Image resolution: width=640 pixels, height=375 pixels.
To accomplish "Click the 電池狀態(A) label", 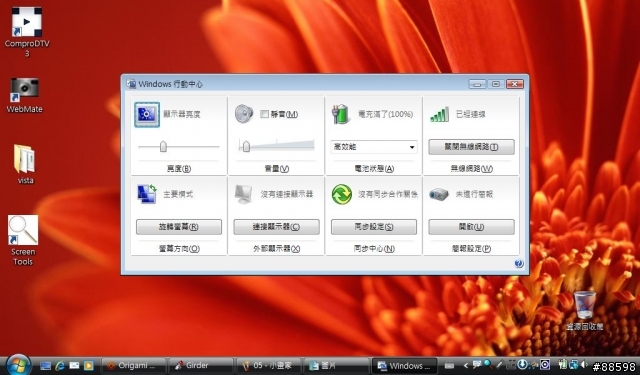I will coord(374,169).
